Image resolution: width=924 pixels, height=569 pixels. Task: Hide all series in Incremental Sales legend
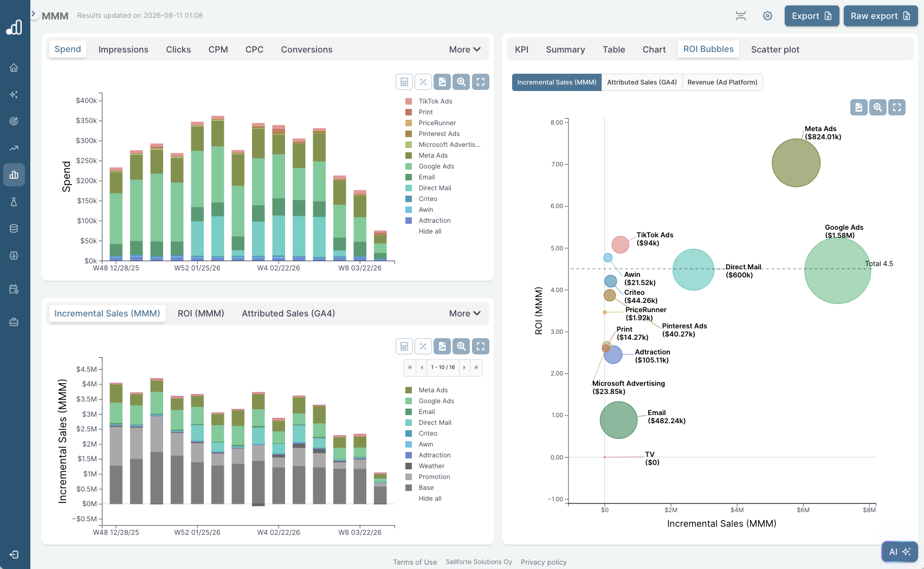430,499
